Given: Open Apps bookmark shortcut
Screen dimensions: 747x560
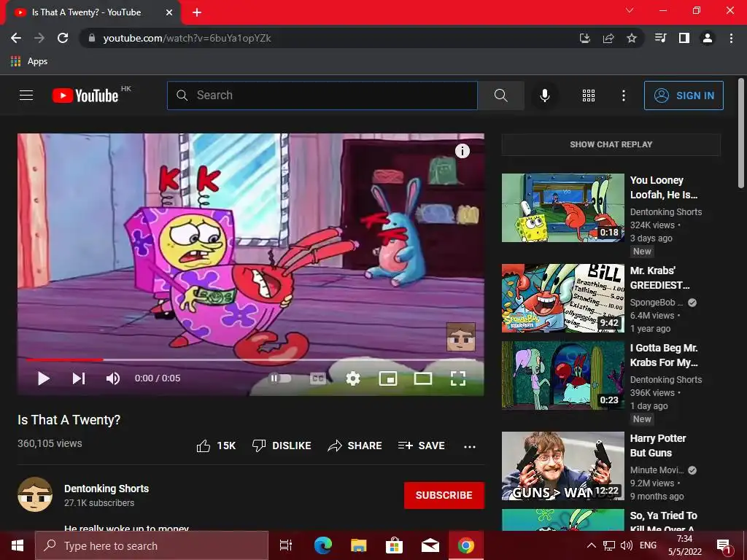Looking at the screenshot, I should tap(29, 61).
